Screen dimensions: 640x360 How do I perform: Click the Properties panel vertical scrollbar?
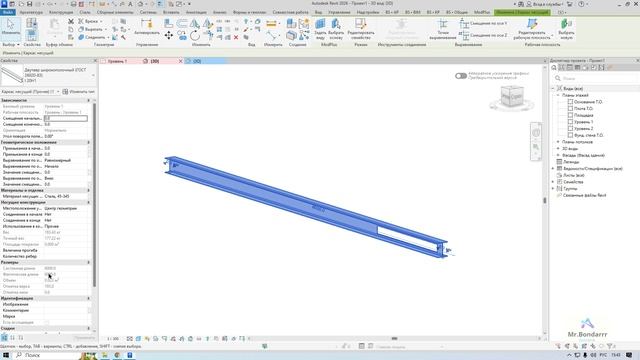point(94,195)
